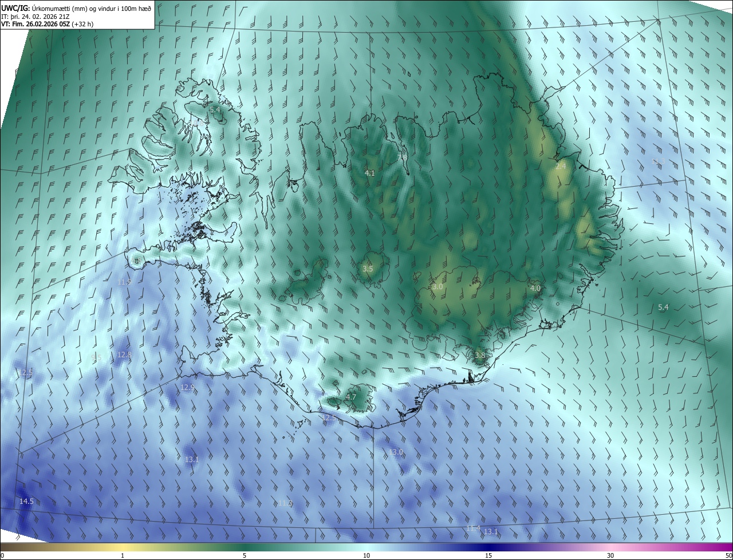Click the title 'UWC/IG: Úrkomumætti (mm) og vindur í 100m hæð'

76,7
